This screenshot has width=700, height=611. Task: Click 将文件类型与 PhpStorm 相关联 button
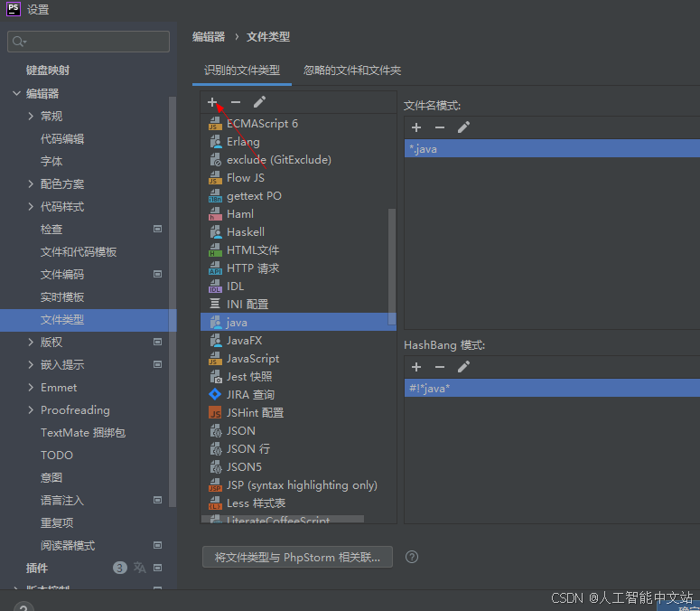tap(297, 557)
